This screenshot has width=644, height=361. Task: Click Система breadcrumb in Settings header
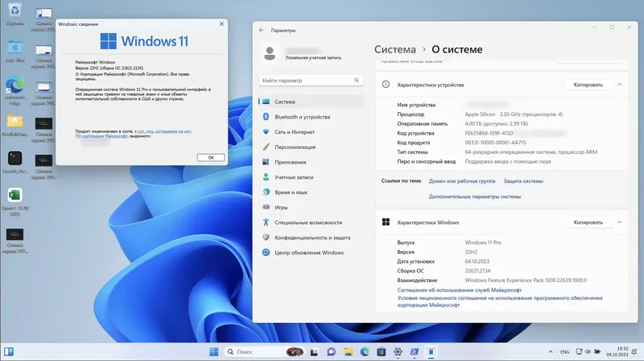[394, 49]
